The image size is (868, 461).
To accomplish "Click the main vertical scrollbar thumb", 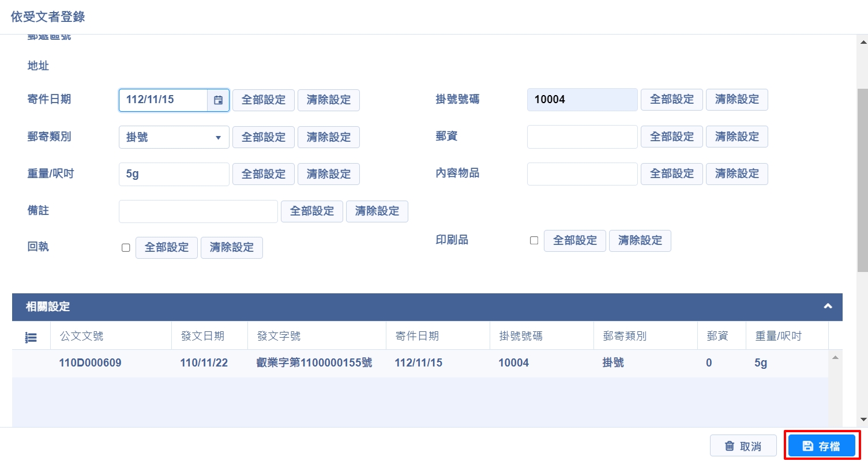I will click(x=863, y=173).
